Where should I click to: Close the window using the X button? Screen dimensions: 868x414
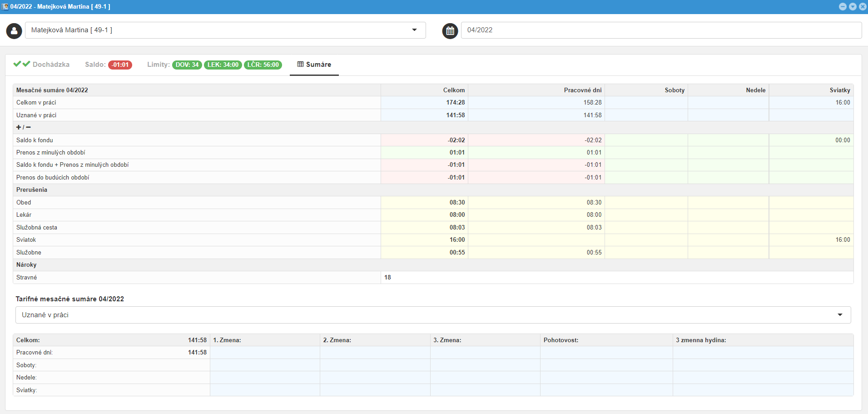point(863,6)
